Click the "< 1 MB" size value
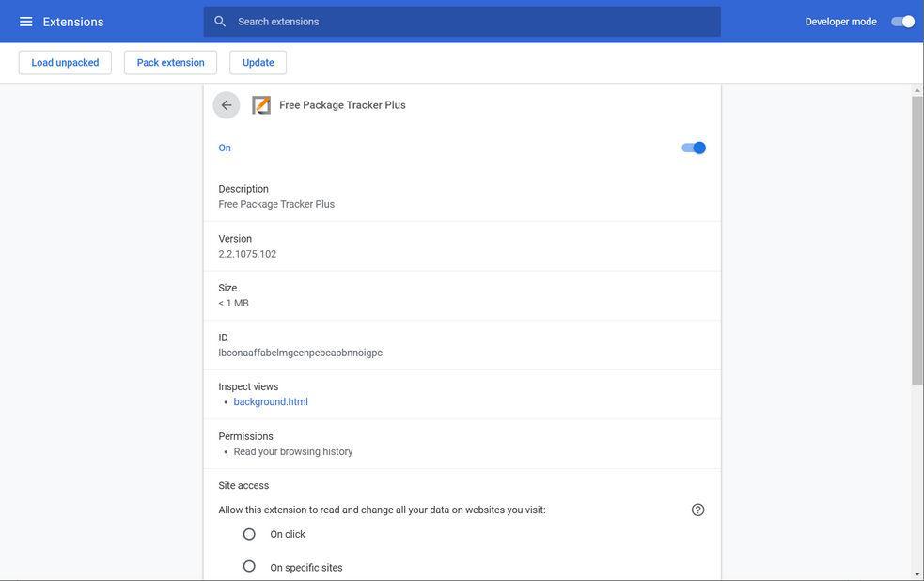This screenshot has height=581, width=924. pyautogui.click(x=233, y=303)
